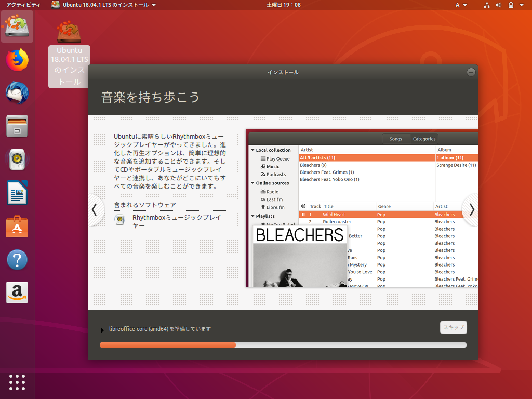The height and width of the screenshot is (399, 532).
Task: Collapse the Local collection tree in slideshow
Action: [252, 150]
